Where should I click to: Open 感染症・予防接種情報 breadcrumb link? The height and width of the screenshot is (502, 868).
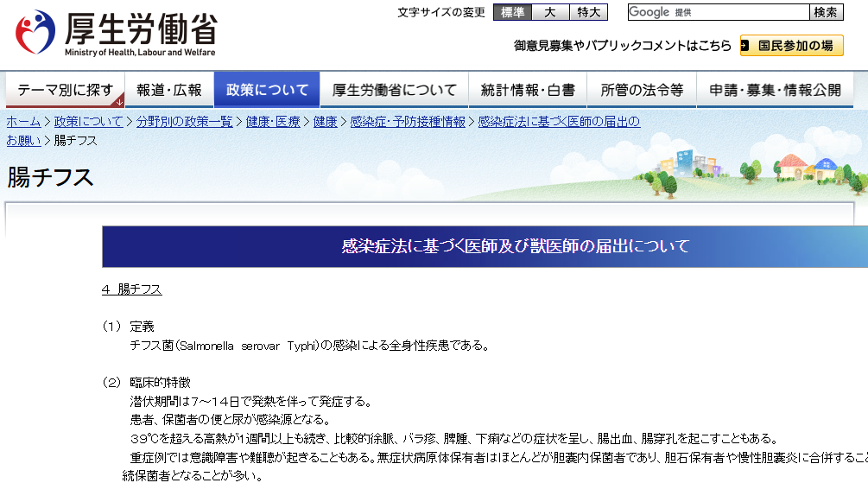[408, 122]
